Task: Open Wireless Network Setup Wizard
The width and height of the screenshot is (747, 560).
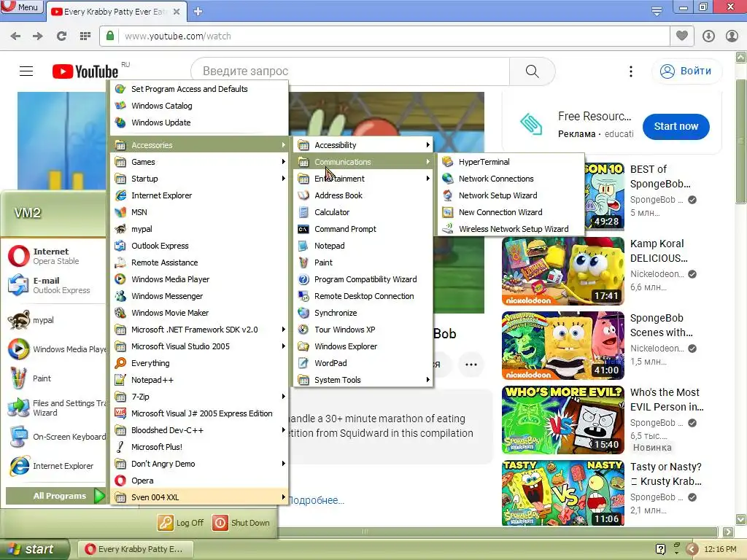Action: pos(510,229)
